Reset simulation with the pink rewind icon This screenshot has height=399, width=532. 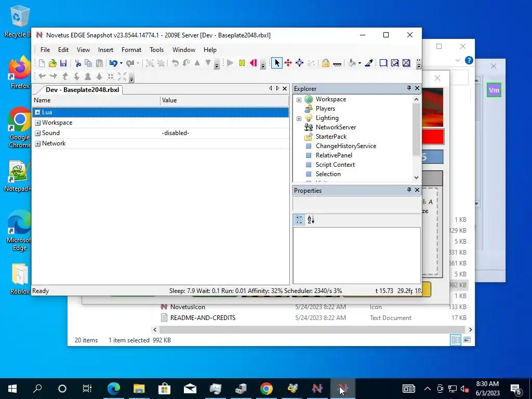click(254, 63)
